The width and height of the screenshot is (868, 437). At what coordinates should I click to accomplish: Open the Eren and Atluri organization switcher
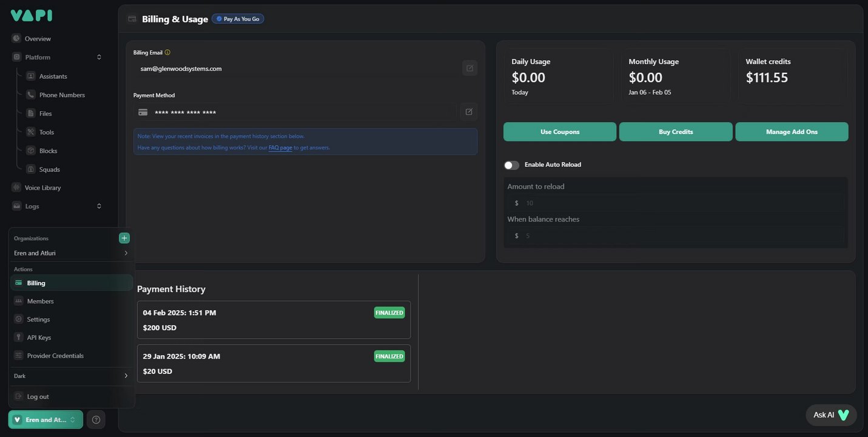[45, 419]
